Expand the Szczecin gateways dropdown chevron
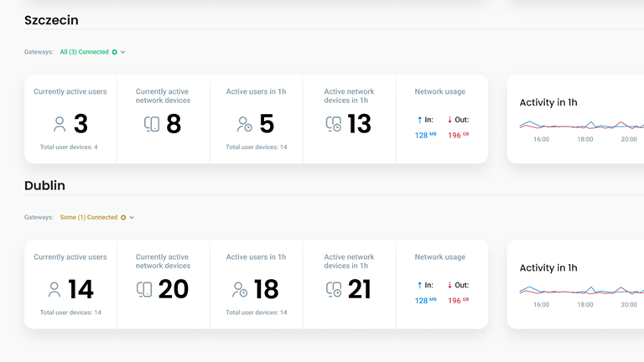This screenshot has width=644, height=362. click(123, 52)
